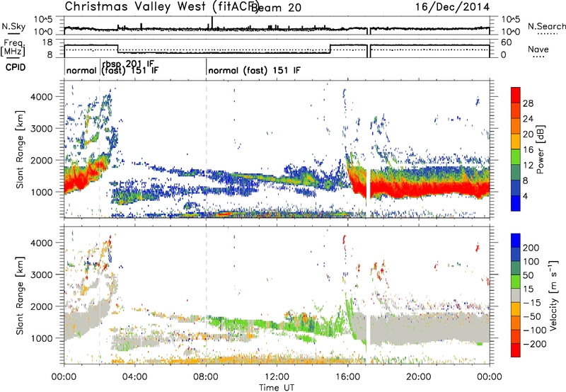Click the '4000' tick in the Power panel
The image size is (566, 392).
[42, 97]
